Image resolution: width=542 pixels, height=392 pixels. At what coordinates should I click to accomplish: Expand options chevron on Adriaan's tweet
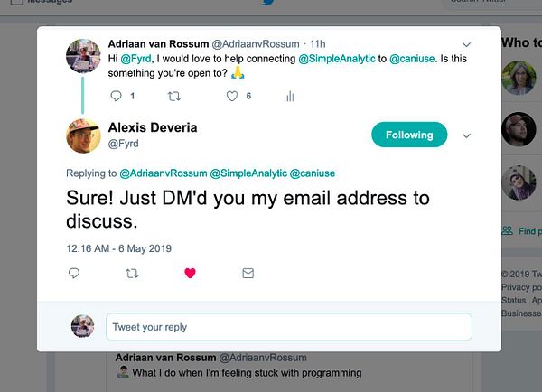tap(466, 44)
